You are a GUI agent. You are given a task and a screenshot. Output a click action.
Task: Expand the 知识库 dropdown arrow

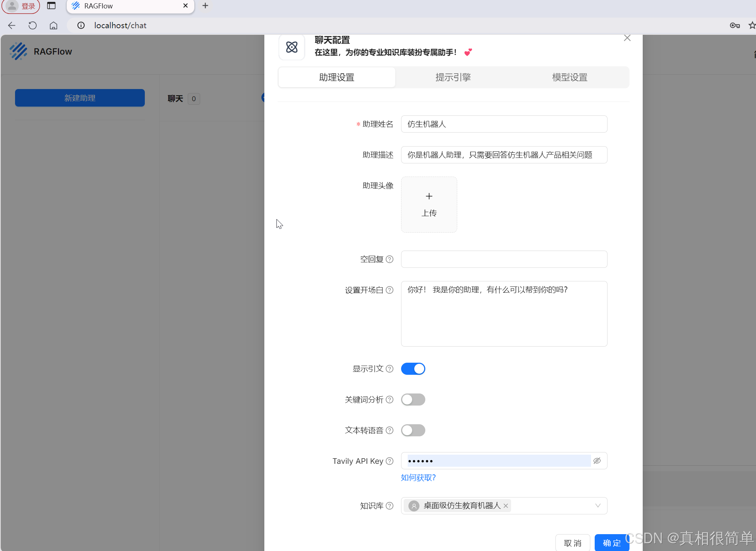598,506
